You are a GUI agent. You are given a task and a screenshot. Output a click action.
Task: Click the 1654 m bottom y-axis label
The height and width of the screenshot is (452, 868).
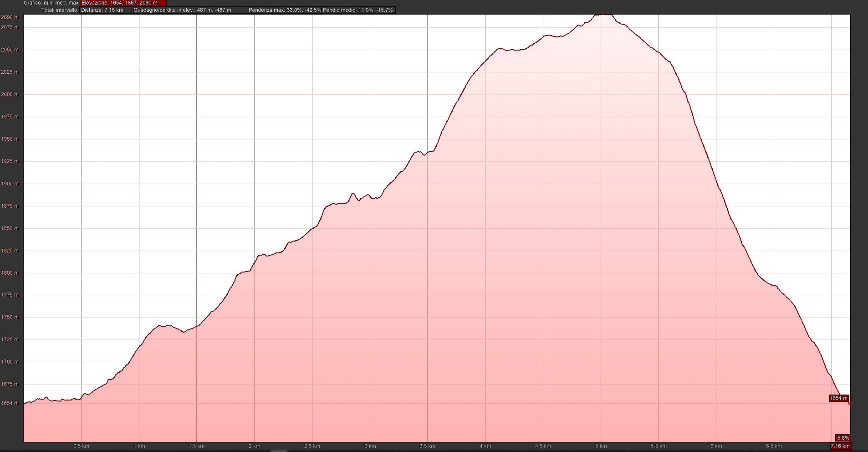tap(10, 403)
